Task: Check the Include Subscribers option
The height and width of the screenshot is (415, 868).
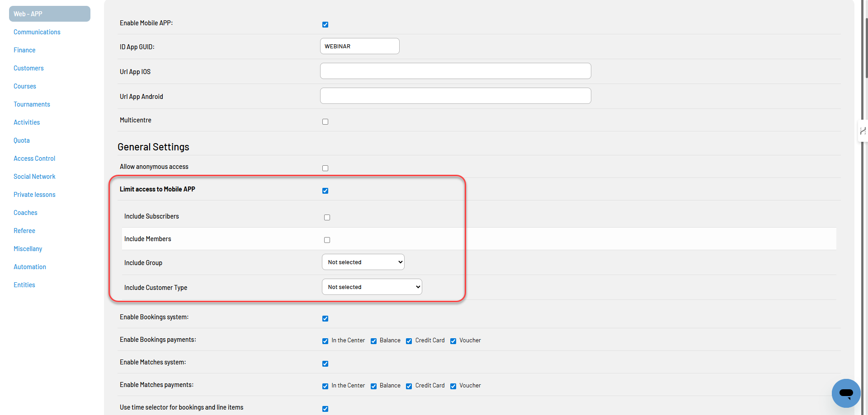Action: 327,217
